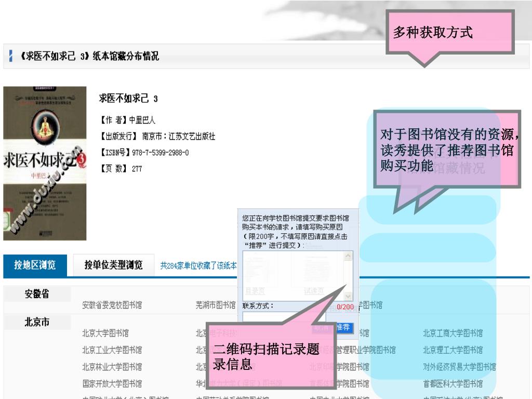Open 对外经济贸易大学图书馆 library link

(x=459, y=367)
